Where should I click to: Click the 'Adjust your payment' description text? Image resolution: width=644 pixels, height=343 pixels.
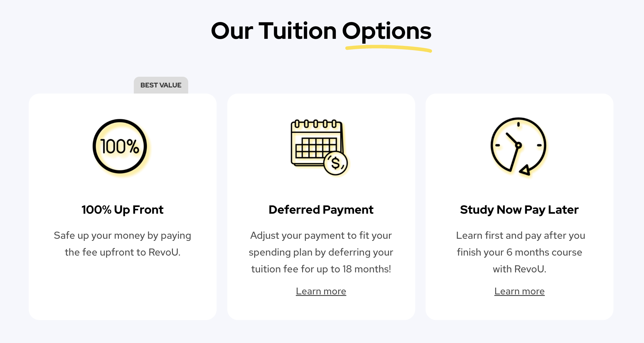[x=321, y=252]
